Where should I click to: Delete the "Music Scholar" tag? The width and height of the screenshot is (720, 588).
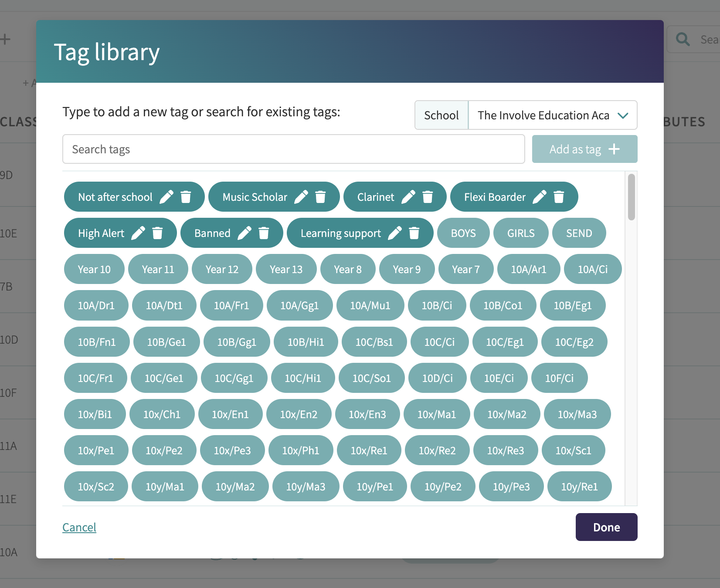click(x=321, y=197)
